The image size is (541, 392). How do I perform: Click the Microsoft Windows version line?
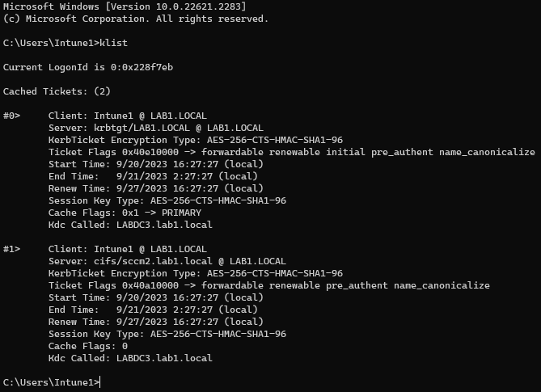[x=125, y=6]
